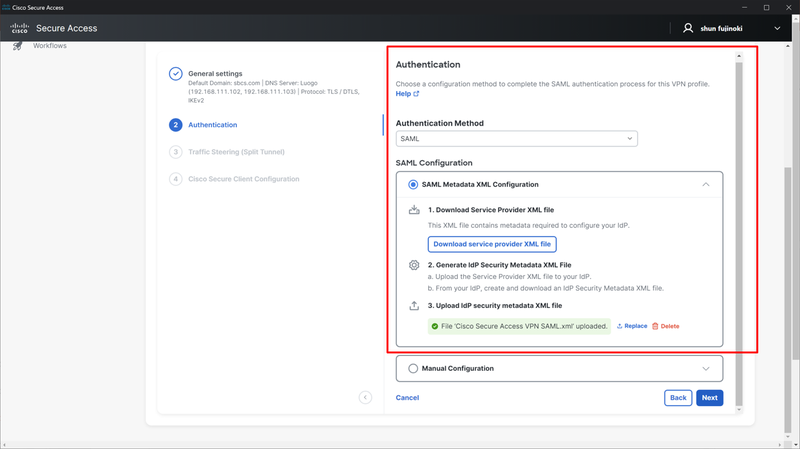Open Authentication step label
Screen dimensions: 800x449
(x=213, y=125)
